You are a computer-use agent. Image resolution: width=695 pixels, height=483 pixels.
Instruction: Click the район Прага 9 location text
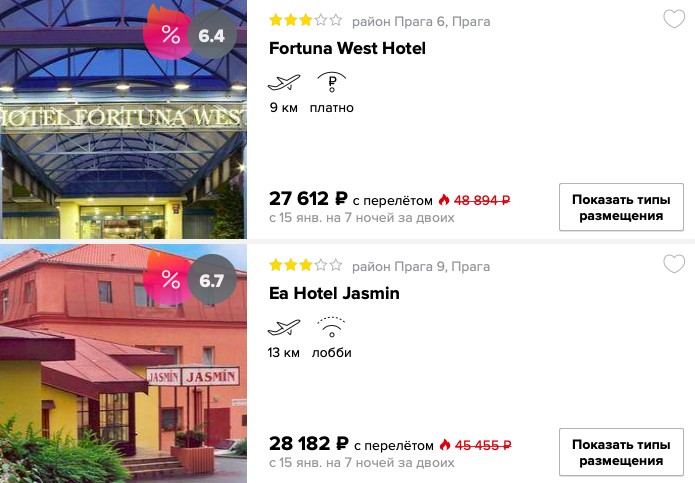click(x=421, y=267)
